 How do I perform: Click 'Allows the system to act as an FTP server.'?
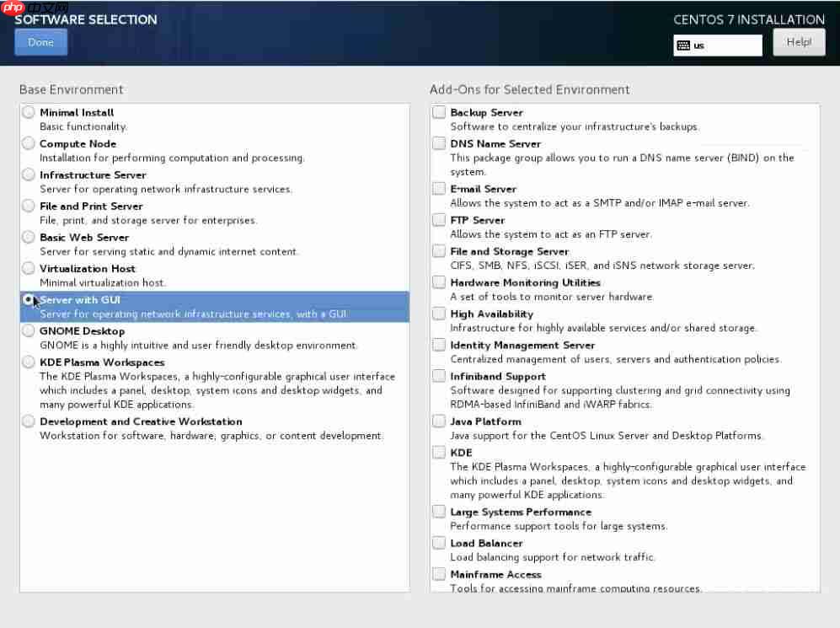[x=551, y=234]
